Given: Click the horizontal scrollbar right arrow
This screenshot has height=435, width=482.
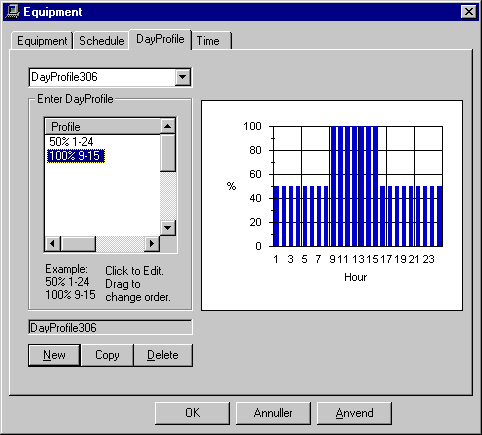Looking at the screenshot, I should (x=152, y=244).
